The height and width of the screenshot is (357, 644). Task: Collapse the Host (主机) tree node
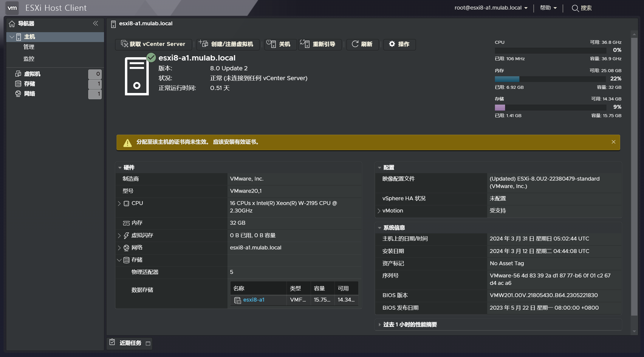pyautogui.click(x=12, y=37)
